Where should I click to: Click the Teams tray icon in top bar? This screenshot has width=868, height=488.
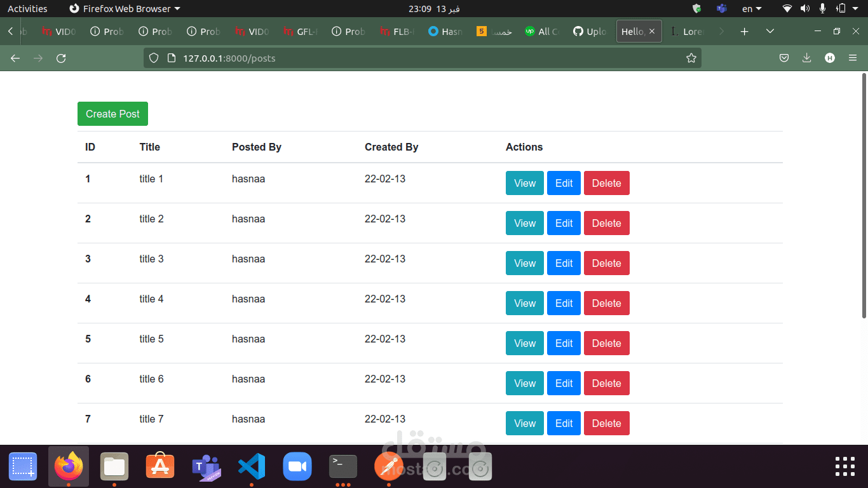click(x=721, y=8)
